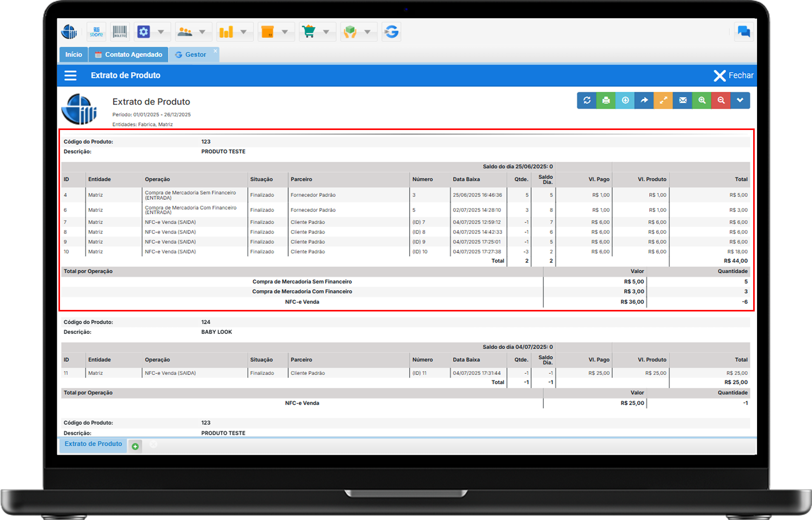Image resolution: width=812 pixels, height=520 pixels.
Task: Open the coins financial dropdown arrow
Action: [x=243, y=32]
